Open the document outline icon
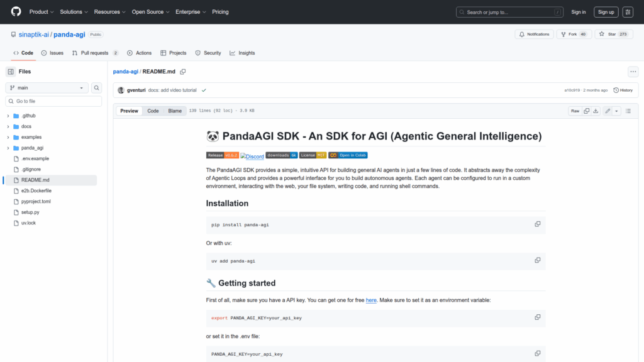The image size is (644, 362). point(628,111)
